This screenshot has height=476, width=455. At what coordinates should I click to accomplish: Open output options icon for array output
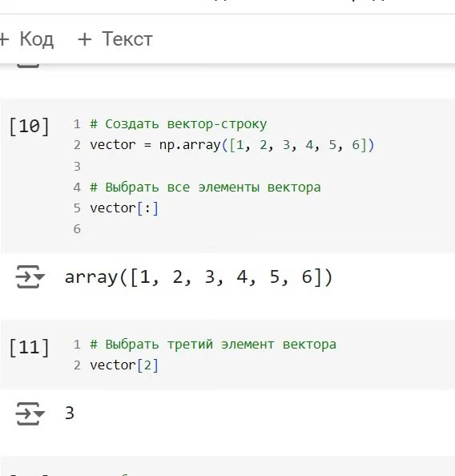point(30,276)
